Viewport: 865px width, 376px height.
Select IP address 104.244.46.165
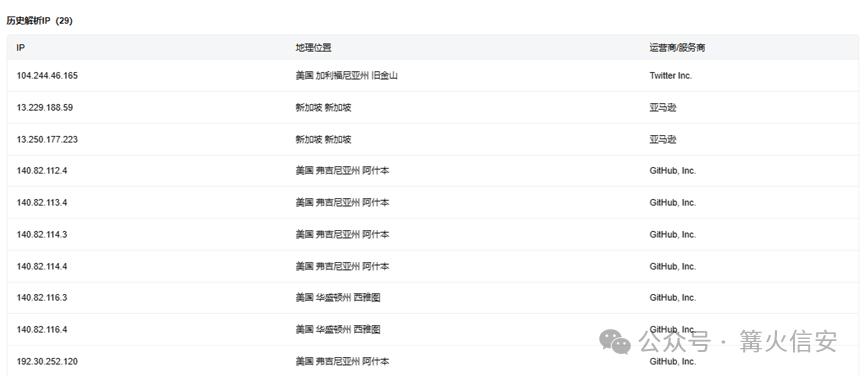click(47, 76)
